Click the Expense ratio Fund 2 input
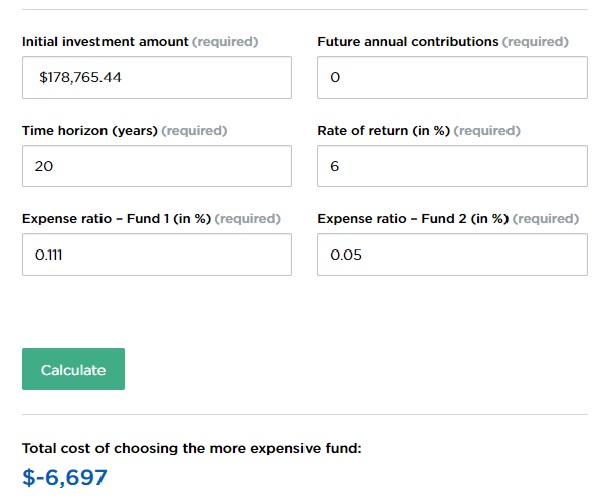 pos(452,254)
